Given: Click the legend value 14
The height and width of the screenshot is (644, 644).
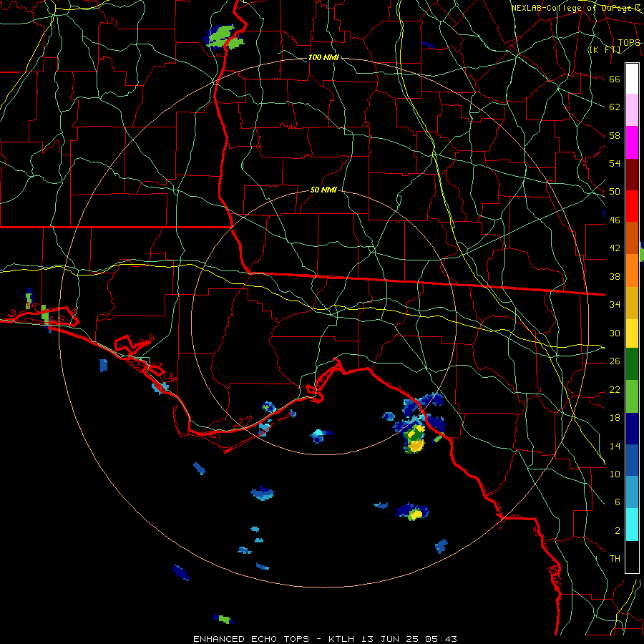Looking at the screenshot, I should pos(615,446).
